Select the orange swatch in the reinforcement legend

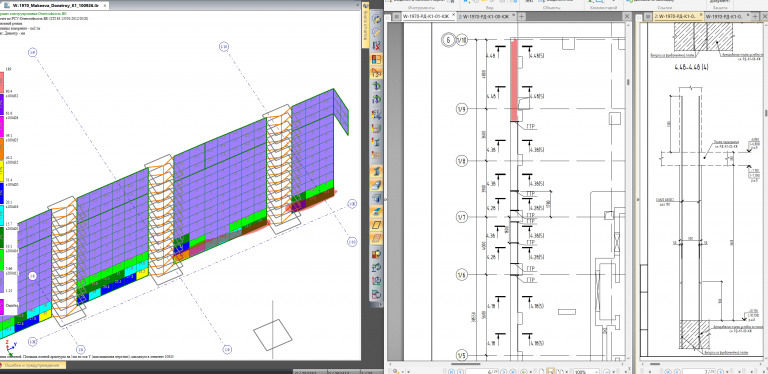2,148
